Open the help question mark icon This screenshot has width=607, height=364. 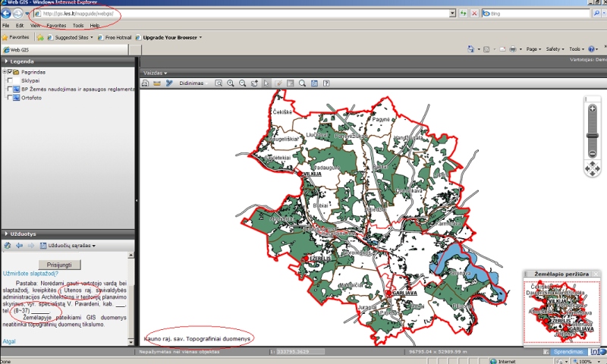(x=326, y=83)
